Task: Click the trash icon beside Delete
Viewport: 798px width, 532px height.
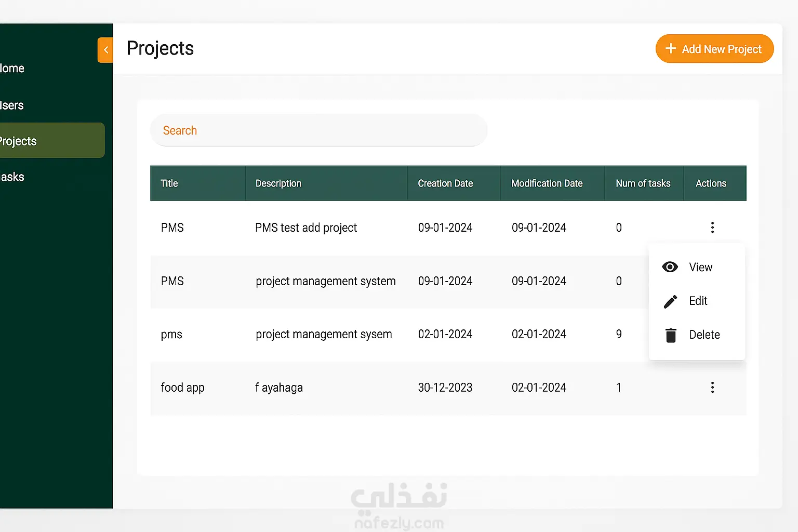Action: tap(671, 335)
